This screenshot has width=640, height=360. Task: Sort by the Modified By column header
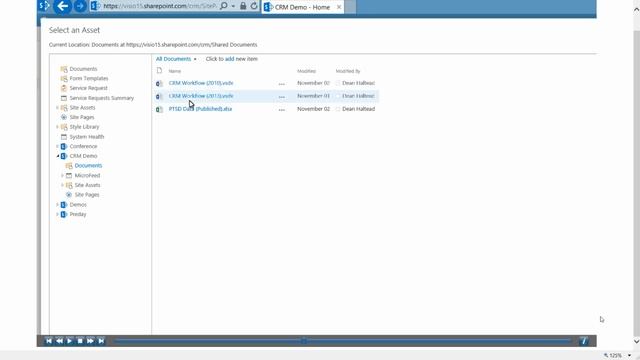tap(348, 71)
